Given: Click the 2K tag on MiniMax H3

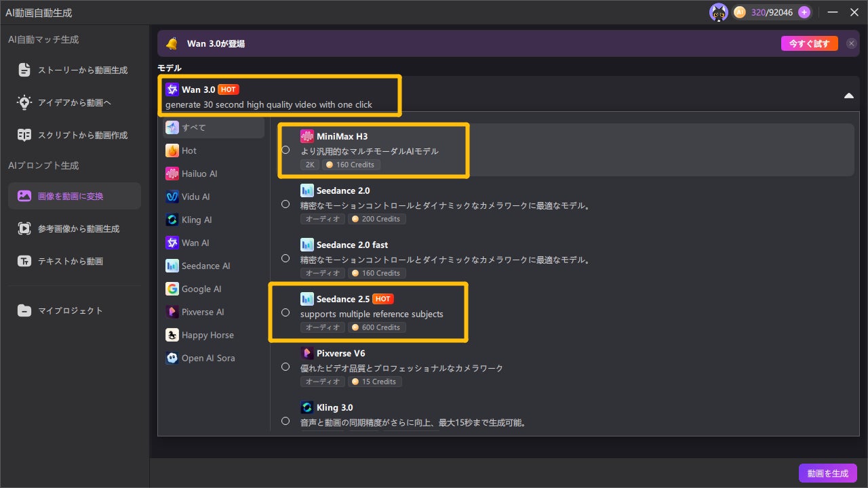Looking at the screenshot, I should click(310, 165).
